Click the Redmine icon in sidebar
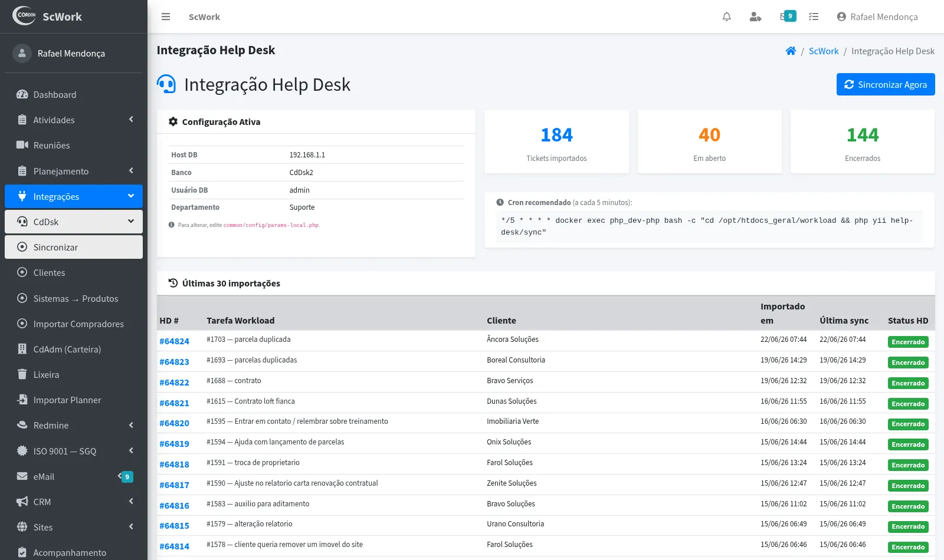944x560 pixels. click(22, 425)
